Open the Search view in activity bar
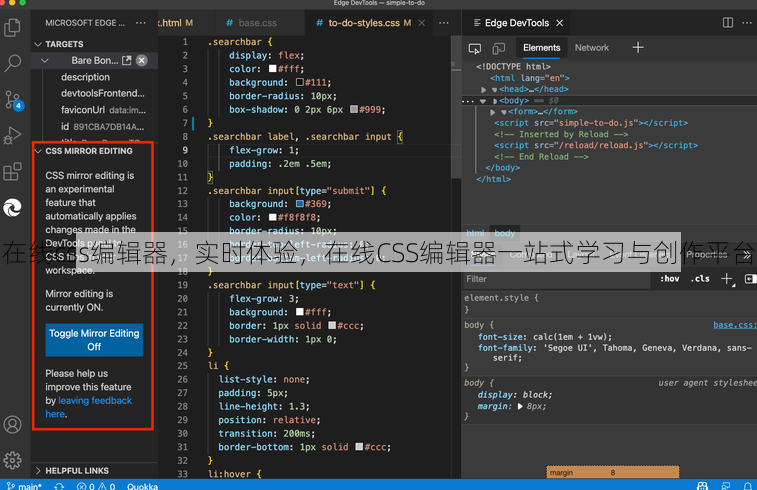Screen dimensions: 757x490 [x=13, y=63]
